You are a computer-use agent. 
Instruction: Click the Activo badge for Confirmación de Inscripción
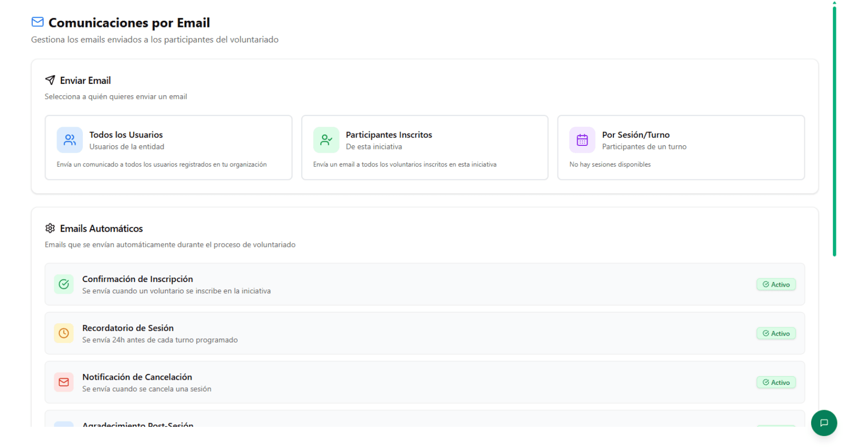(x=776, y=285)
